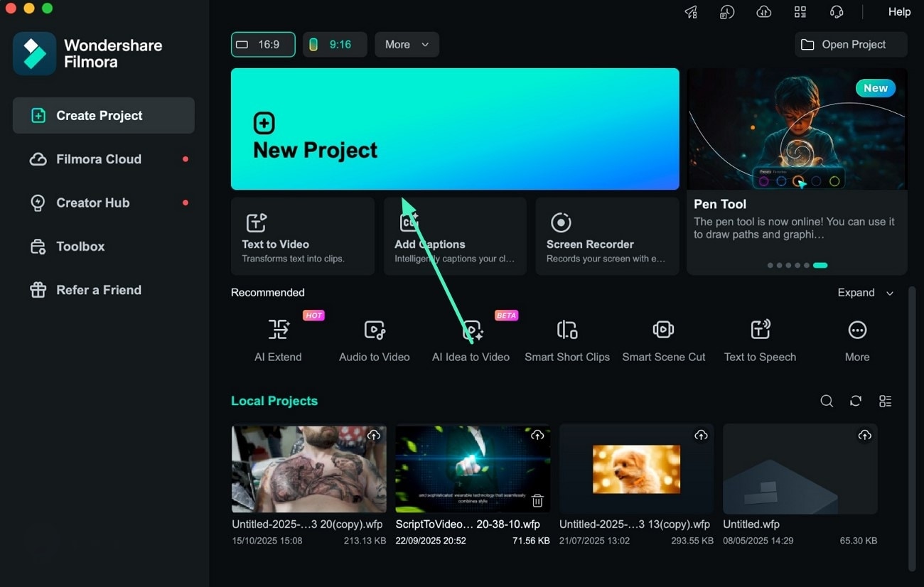The width and height of the screenshot is (924, 587).
Task: Upload the 13(copy).wfp project to cloud
Action: [701, 435]
